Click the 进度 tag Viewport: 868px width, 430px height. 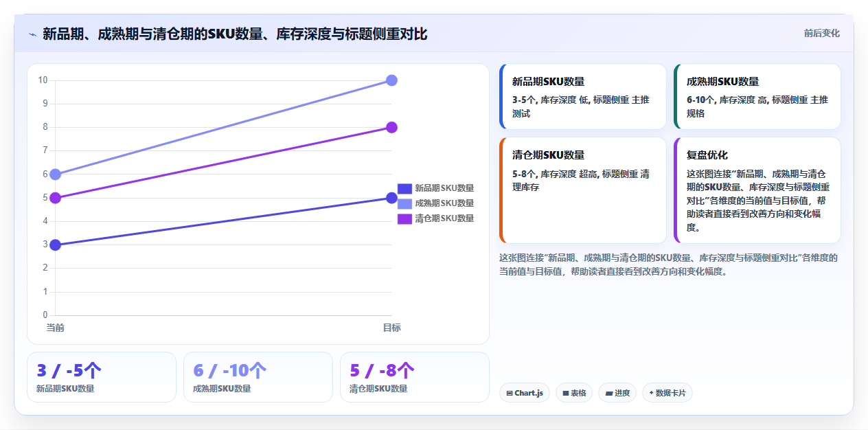(x=617, y=393)
